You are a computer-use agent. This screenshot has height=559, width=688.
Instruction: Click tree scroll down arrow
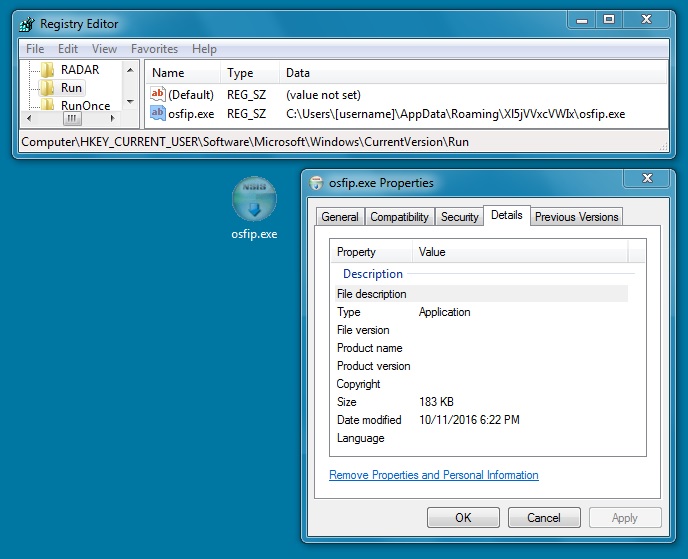[130, 102]
